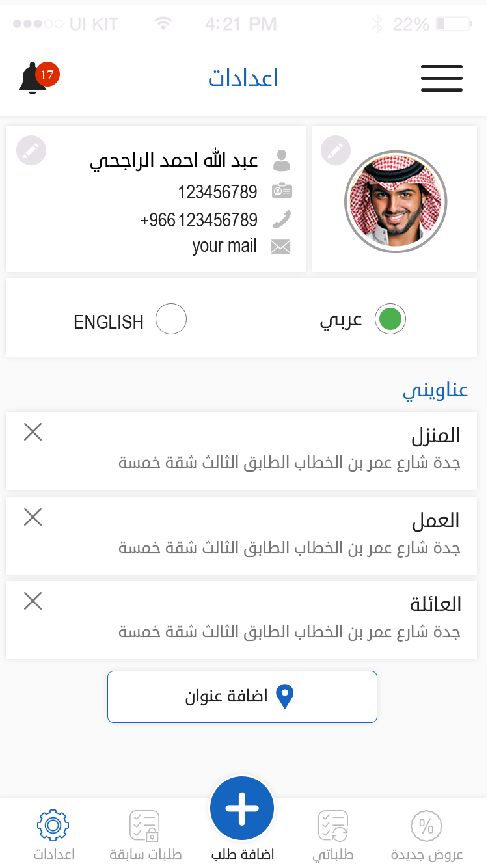Edit personal info using pencil icon
Screen dimensions: 488x868
click(x=31, y=151)
